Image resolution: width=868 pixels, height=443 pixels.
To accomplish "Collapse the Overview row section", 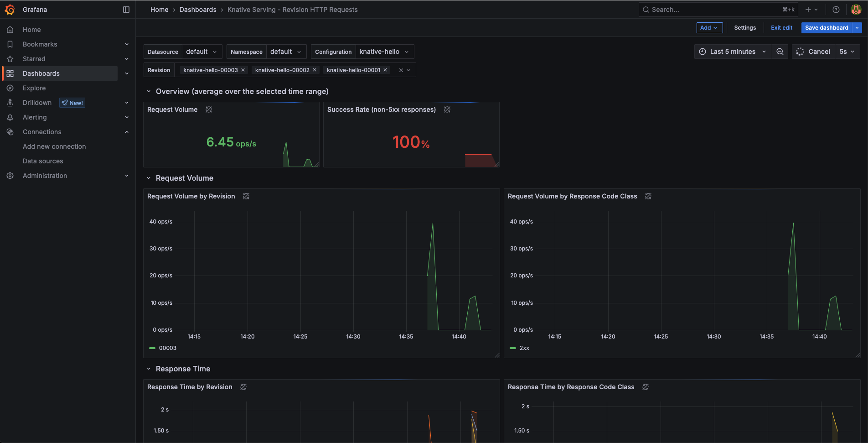I will coord(149,91).
